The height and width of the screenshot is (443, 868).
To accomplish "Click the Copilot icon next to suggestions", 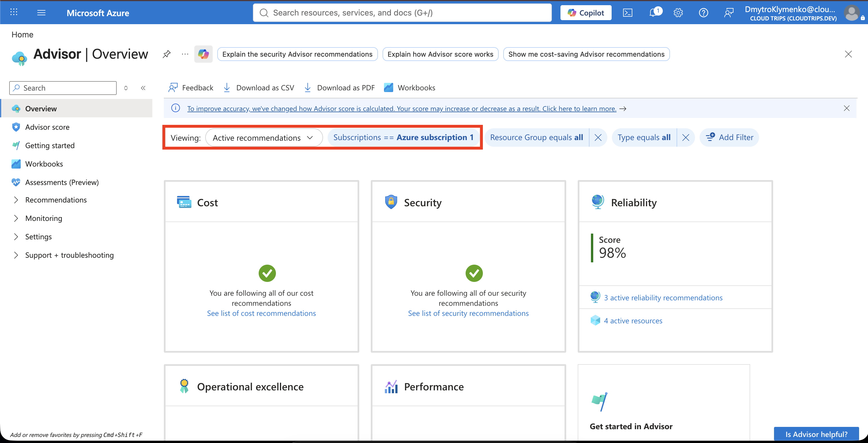I will pos(203,54).
